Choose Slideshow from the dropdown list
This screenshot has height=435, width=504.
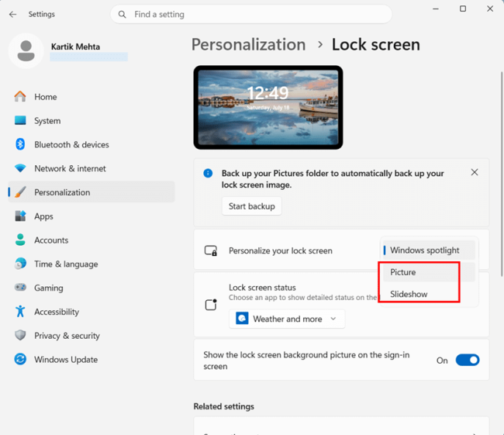pos(429,294)
